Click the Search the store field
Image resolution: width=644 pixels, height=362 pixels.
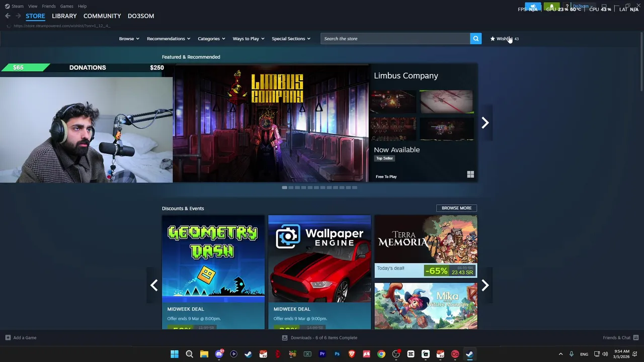pyautogui.click(x=395, y=39)
